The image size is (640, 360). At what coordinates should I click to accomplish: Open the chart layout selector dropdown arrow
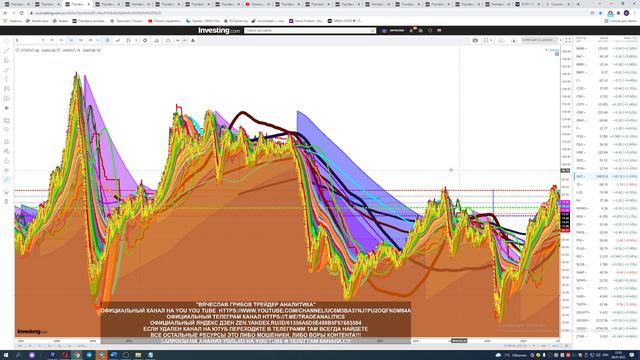(491, 40)
